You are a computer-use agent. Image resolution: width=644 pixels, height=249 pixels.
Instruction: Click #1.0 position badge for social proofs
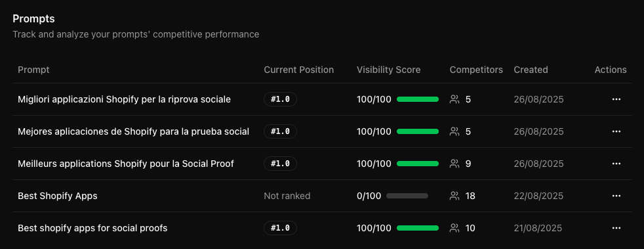click(x=280, y=228)
